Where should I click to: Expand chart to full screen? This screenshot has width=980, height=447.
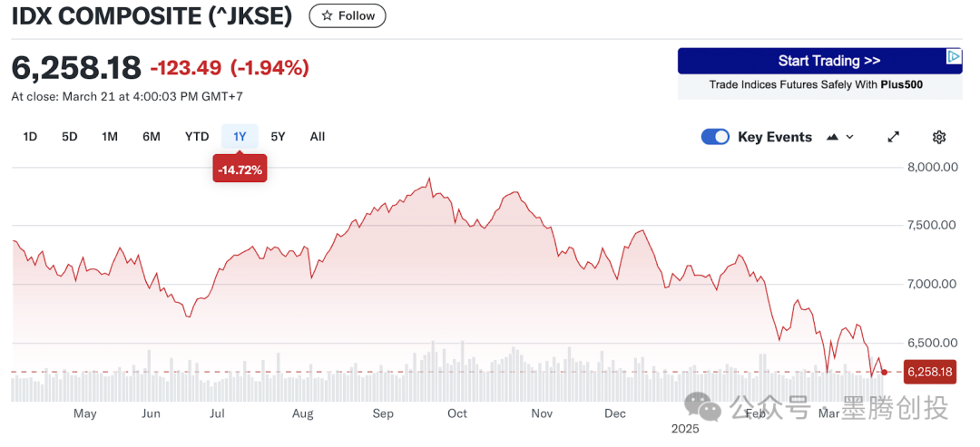[893, 137]
